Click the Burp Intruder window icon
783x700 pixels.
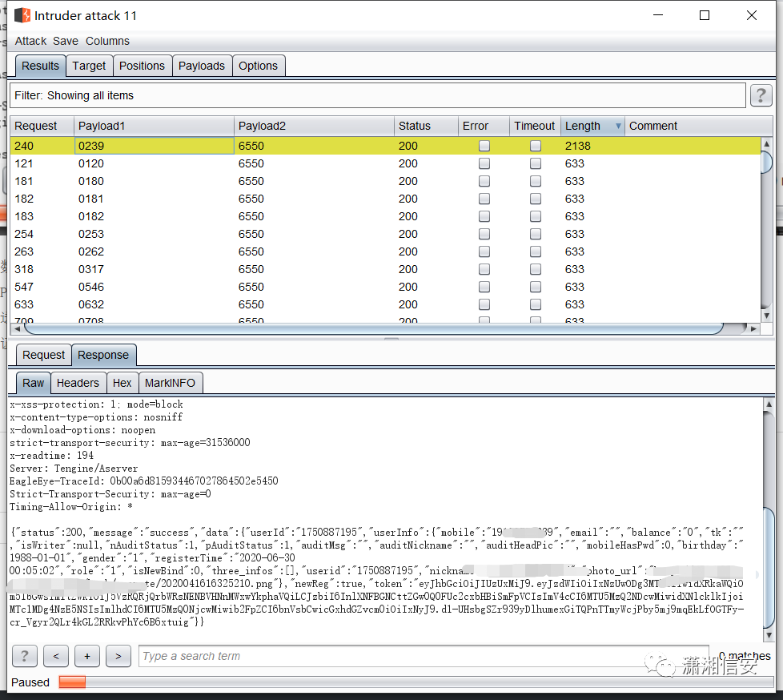[x=22, y=15]
